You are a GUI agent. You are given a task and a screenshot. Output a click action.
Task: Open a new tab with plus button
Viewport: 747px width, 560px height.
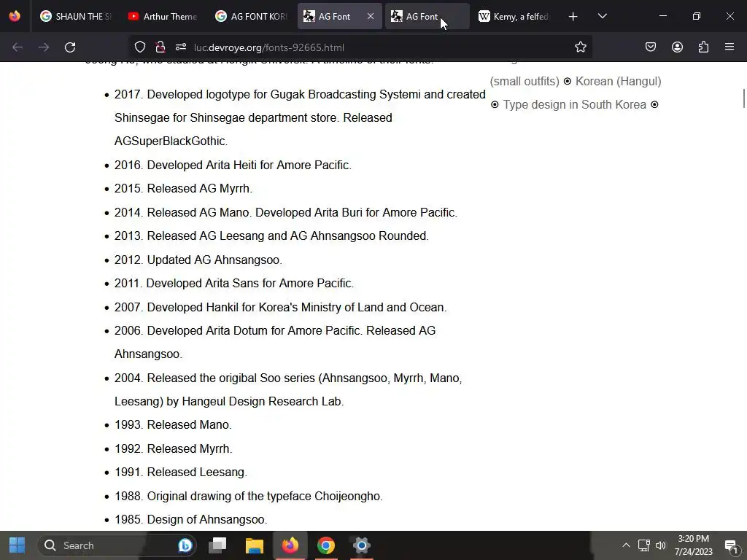[573, 17]
